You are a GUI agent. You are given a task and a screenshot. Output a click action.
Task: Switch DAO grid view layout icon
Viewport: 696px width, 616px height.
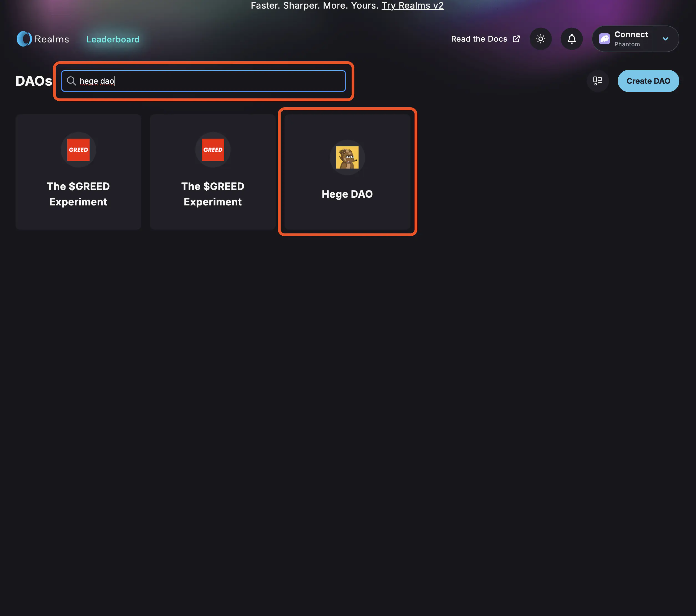(598, 81)
